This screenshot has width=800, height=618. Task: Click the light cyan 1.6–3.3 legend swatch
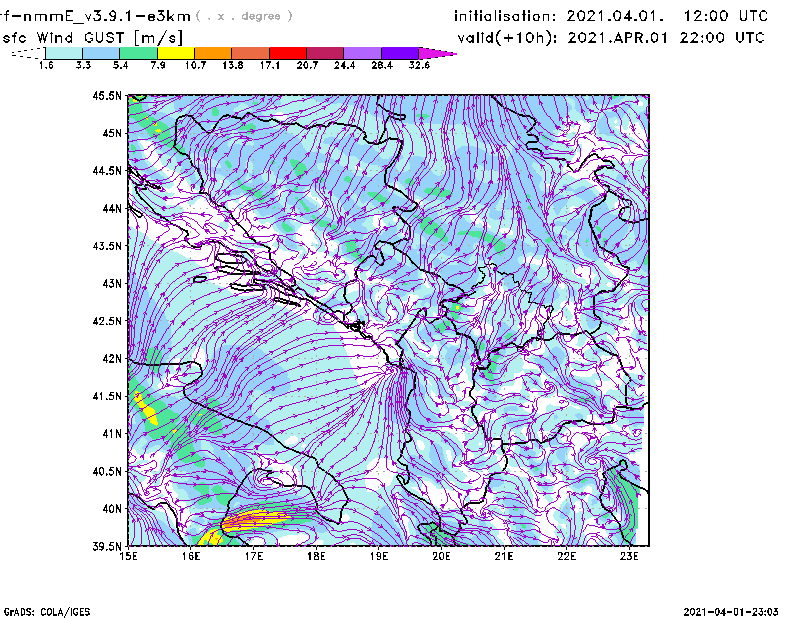pyautogui.click(x=64, y=53)
